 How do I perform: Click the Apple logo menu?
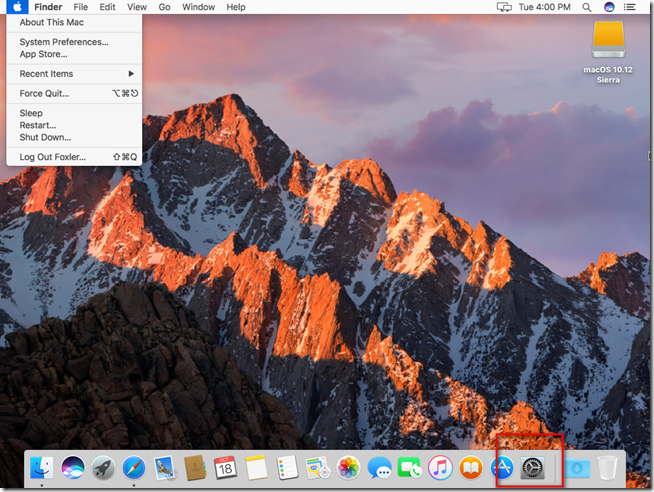[x=17, y=7]
